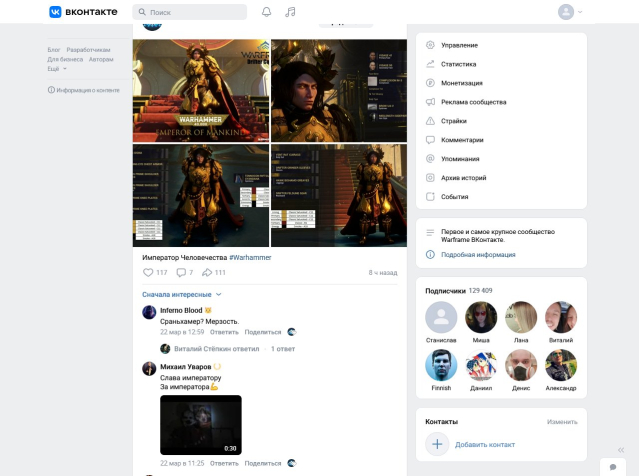Type in the 'Поиск' search field

195,12
